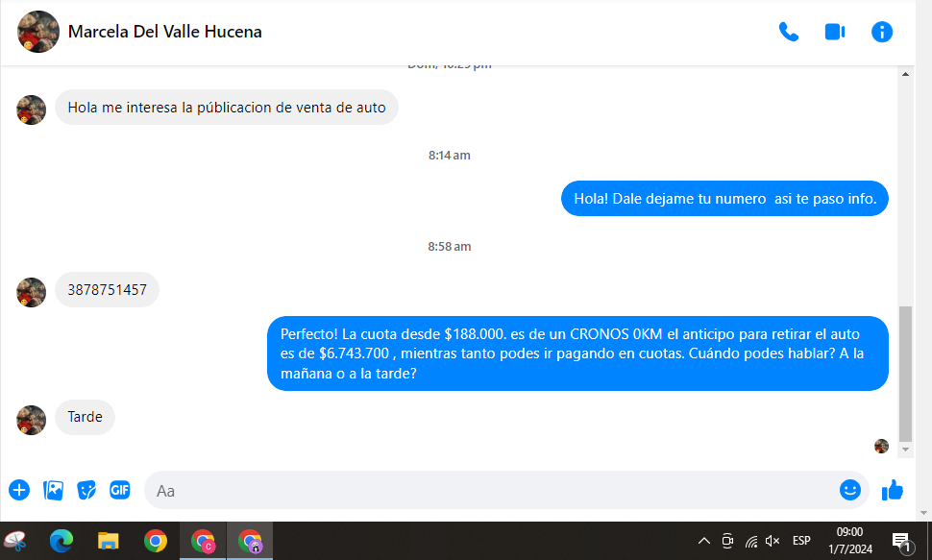Switch to Chrome profile C window
Screen dimensions: 932x560
click(203, 541)
